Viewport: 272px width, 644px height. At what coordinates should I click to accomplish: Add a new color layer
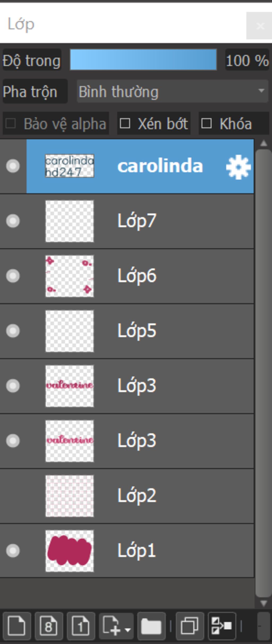pos(17,626)
